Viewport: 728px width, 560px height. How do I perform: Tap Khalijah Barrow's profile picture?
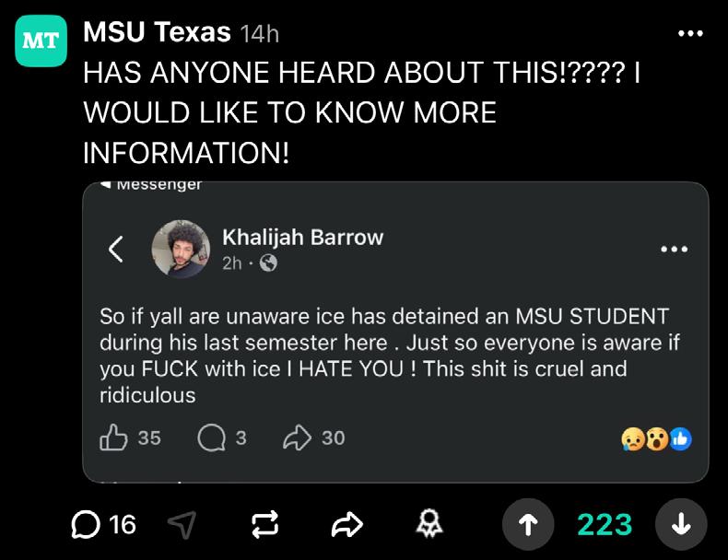click(181, 248)
